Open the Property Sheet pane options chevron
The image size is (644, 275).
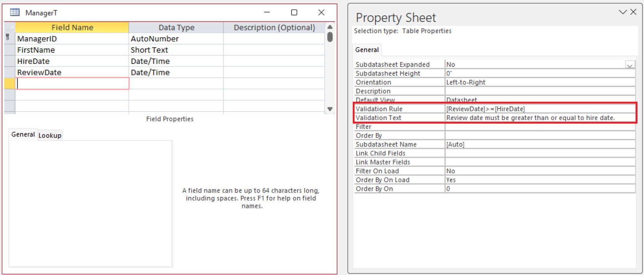pyautogui.click(x=622, y=12)
